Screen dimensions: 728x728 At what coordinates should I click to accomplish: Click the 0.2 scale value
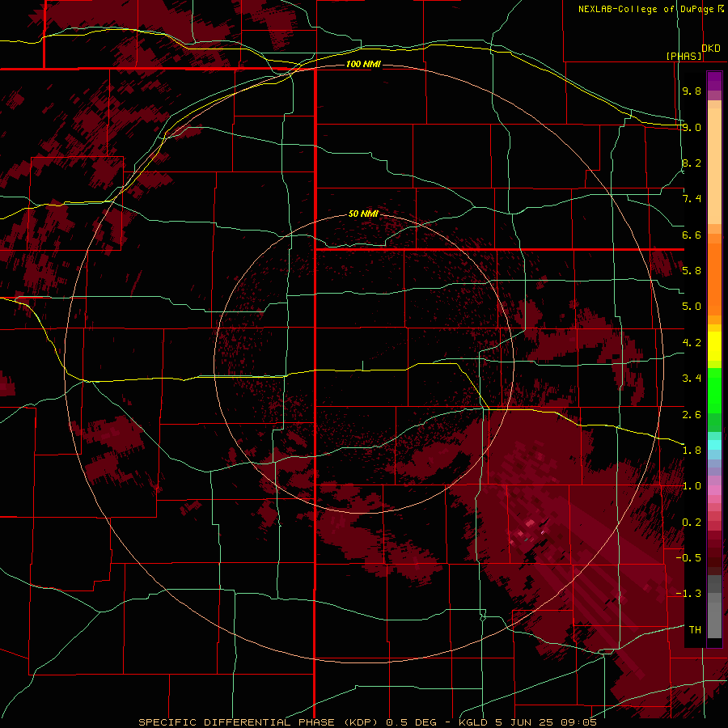coord(692,523)
